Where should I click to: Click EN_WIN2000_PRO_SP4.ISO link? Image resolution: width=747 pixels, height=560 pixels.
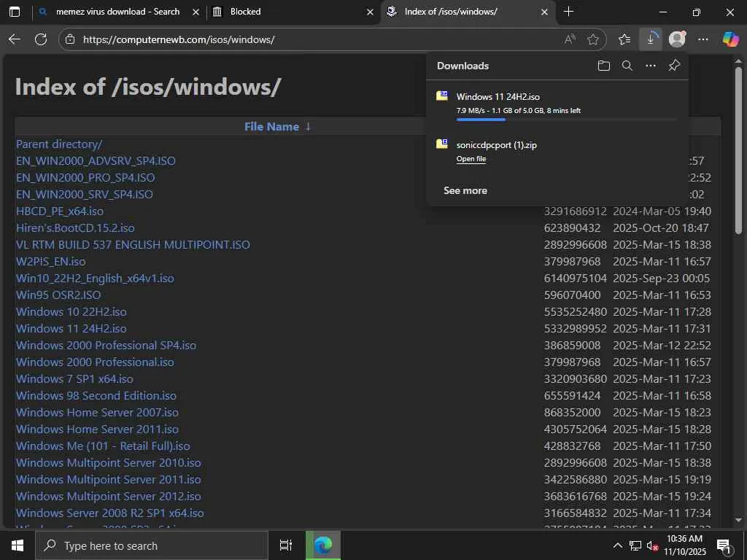85,178
